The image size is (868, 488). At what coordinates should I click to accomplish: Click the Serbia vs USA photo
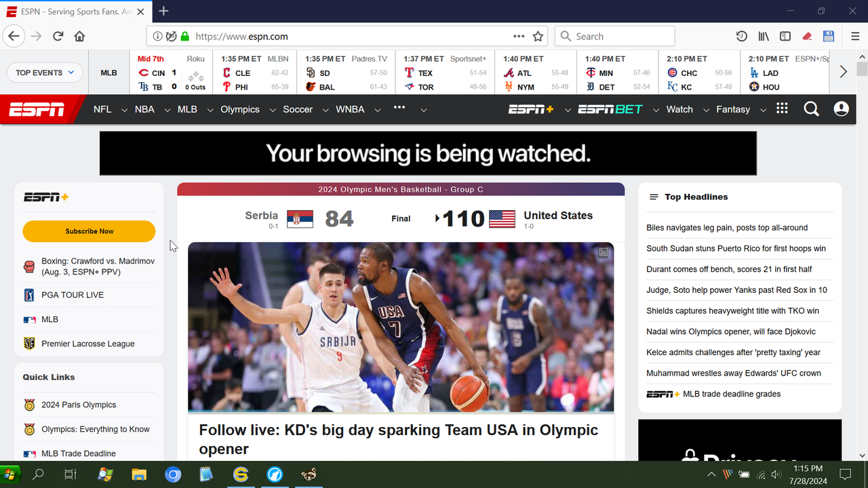pyautogui.click(x=401, y=327)
